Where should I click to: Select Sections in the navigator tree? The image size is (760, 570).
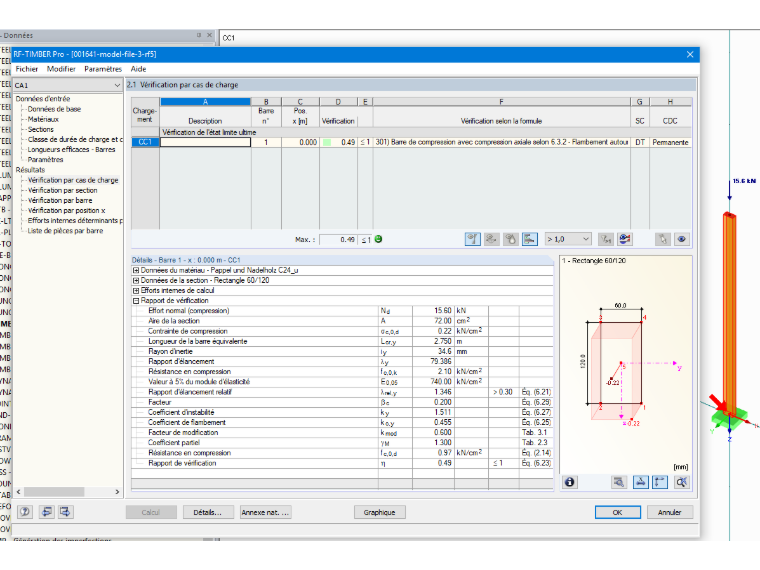pos(41,129)
